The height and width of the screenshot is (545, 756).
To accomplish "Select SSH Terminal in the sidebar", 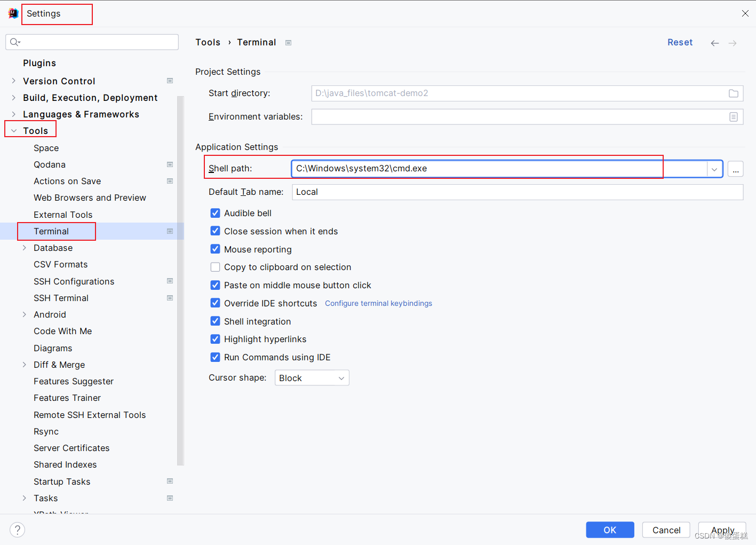I will click(61, 298).
